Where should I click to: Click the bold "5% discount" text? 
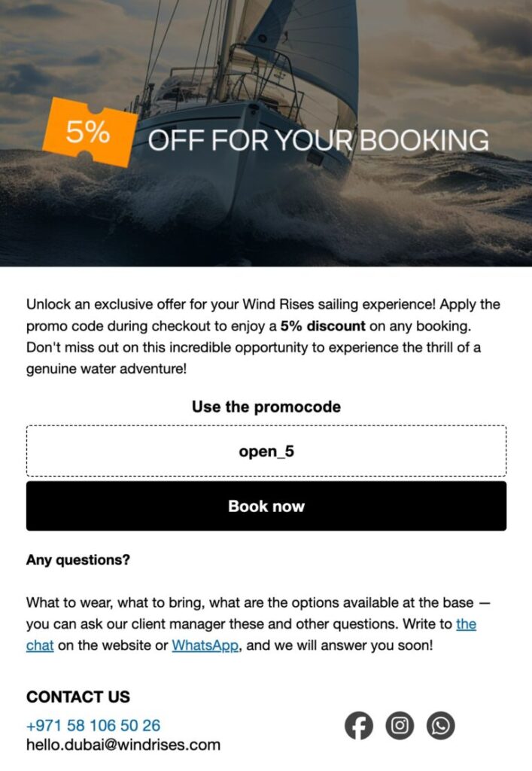click(323, 327)
